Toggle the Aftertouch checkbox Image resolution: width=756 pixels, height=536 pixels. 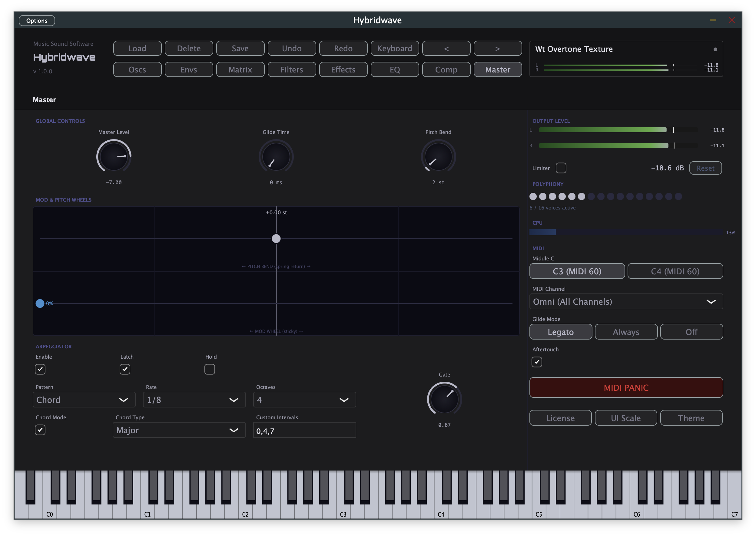536,362
